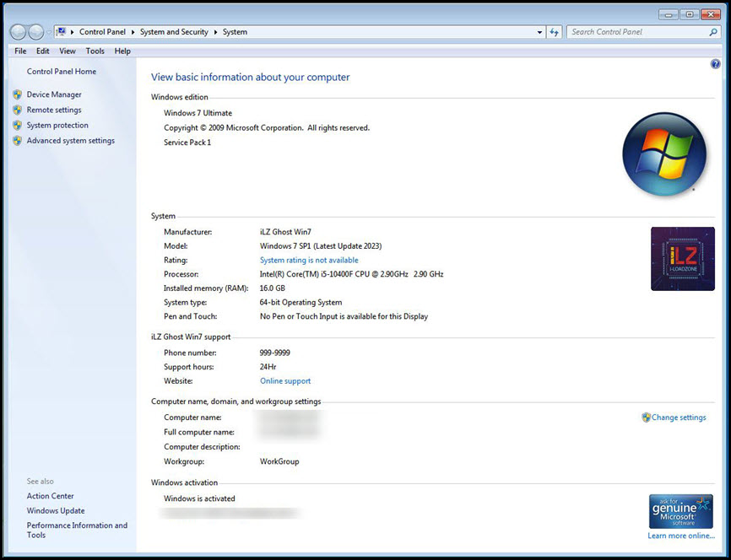Image resolution: width=731 pixels, height=560 pixels.
Task: Click Change settings for computer name
Action: (x=679, y=417)
